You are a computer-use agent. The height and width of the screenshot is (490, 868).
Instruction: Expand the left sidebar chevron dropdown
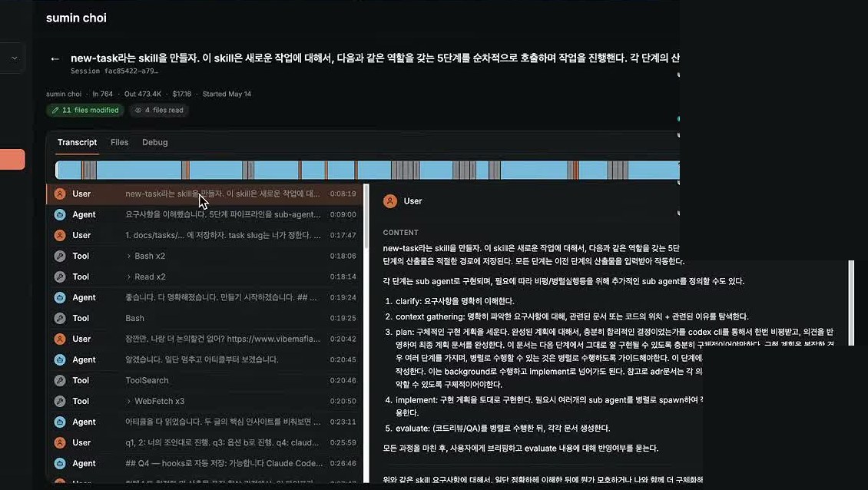coord(14,58)
